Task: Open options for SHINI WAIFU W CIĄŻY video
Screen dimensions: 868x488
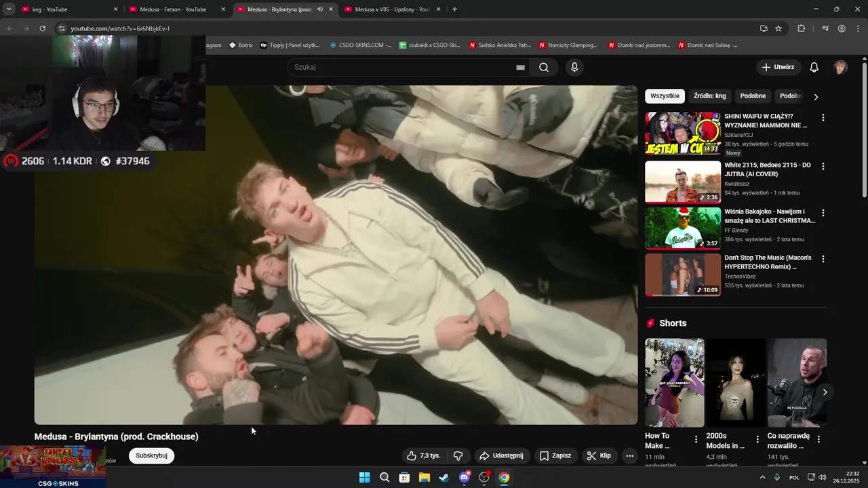Action: pyautogui.click(x=823, y=117)
